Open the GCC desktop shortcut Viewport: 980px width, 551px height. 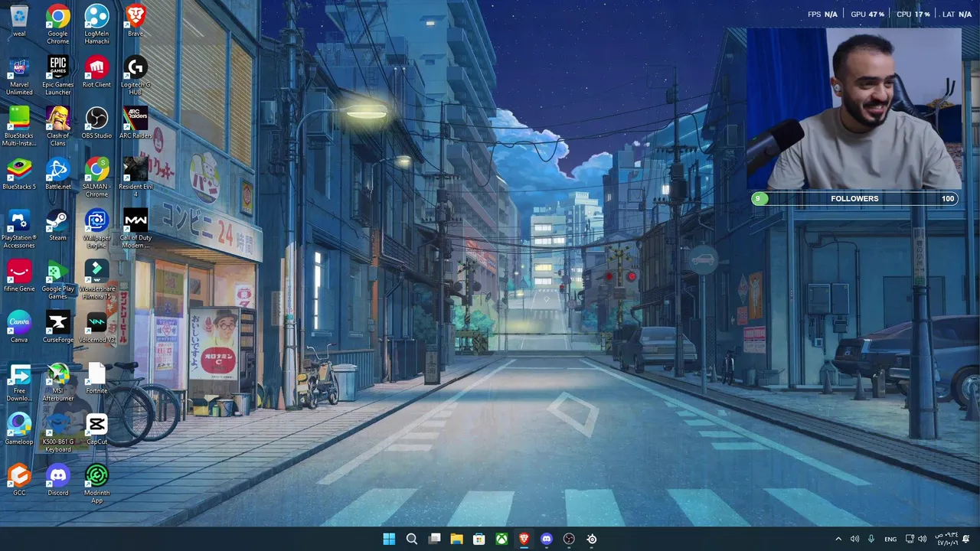pos(19,480)
